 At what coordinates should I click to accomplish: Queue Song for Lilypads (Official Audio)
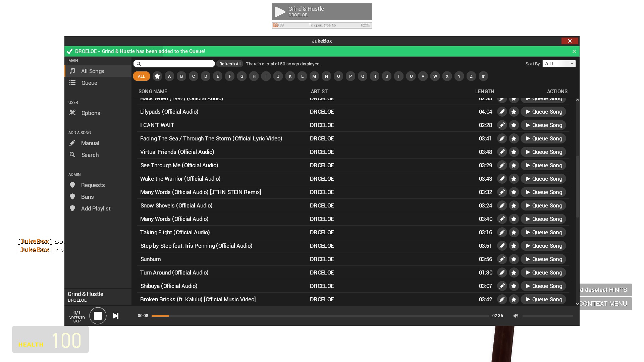(543, 112)
